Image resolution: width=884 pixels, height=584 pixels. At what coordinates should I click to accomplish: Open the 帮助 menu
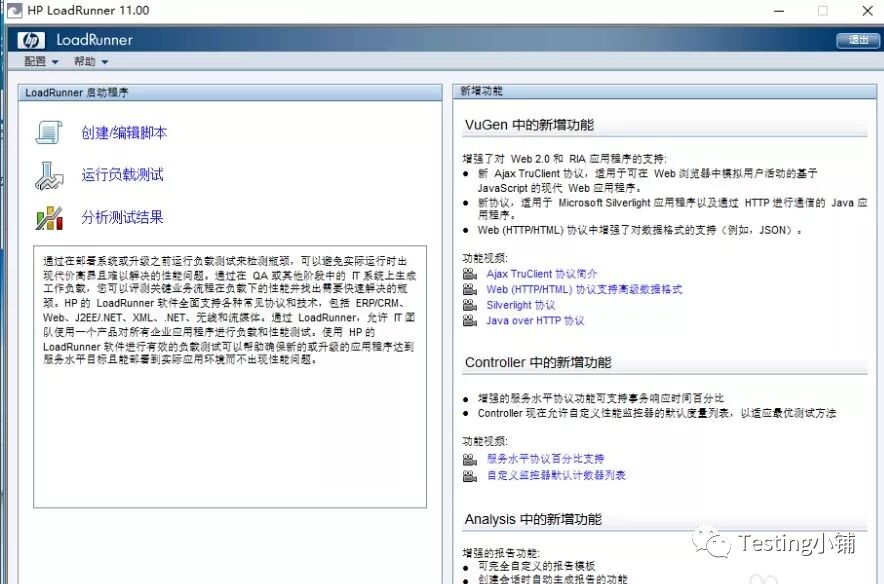pyautogui.click(x=91, y=61)
